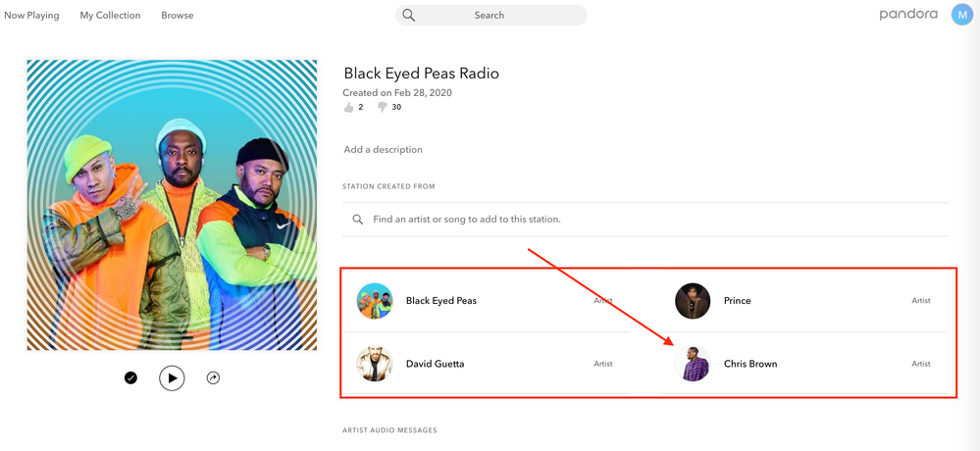Click the Black Eyed Peas station artwork
Viewport: 980px width, 451px height.
tap(172, 205)
